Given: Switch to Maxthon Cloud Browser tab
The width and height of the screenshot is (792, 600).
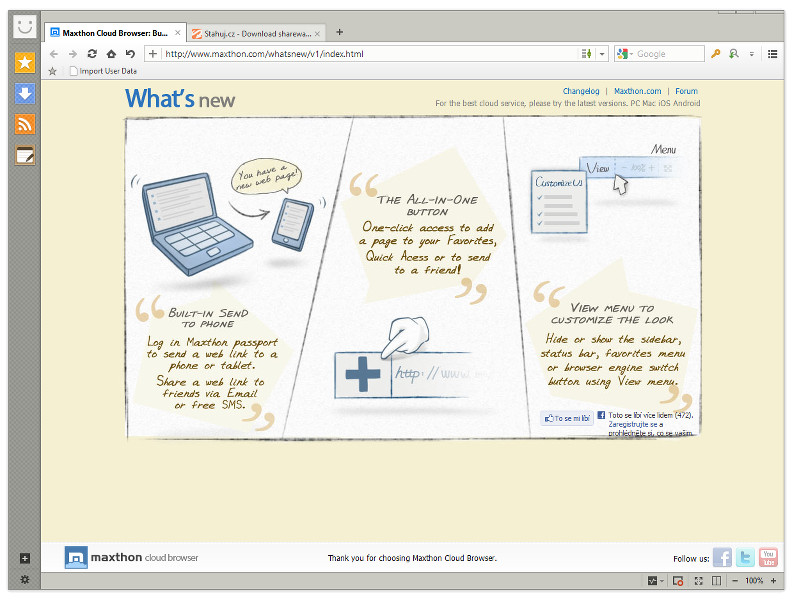Looking at the screenshot, I should coord(115,33).
